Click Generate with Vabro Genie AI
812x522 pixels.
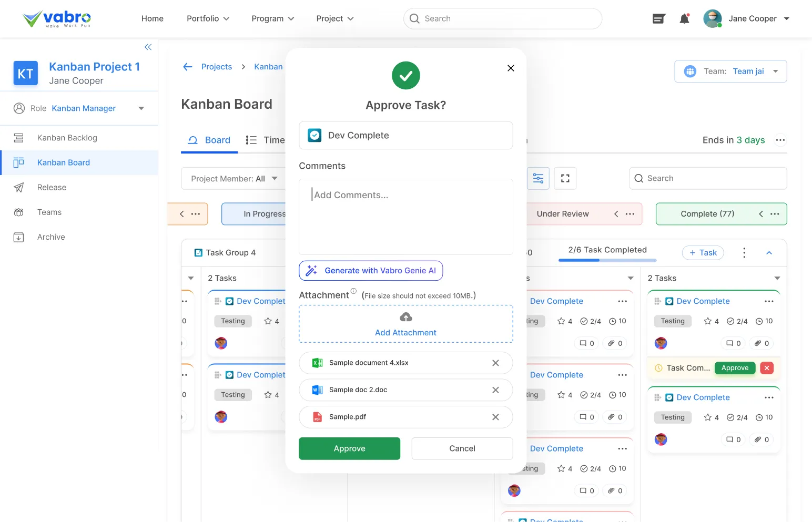tap(371, 271)
